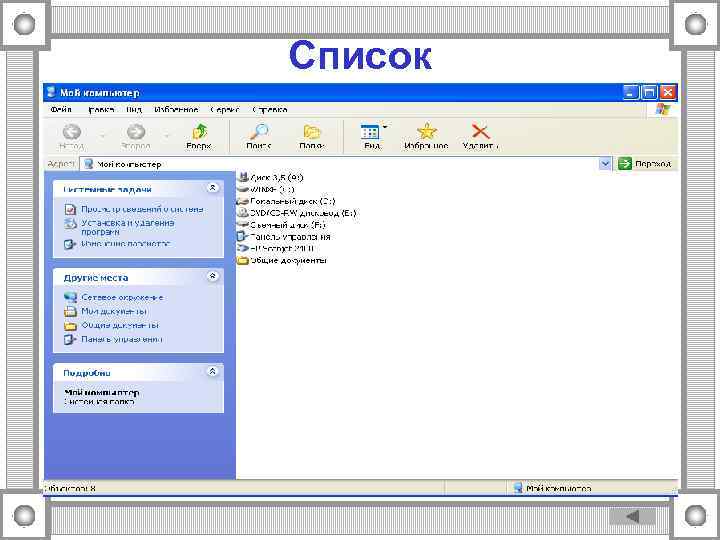Maximize the Мой компьютер window
720x540 pixels.
click(x=649, y=92)
